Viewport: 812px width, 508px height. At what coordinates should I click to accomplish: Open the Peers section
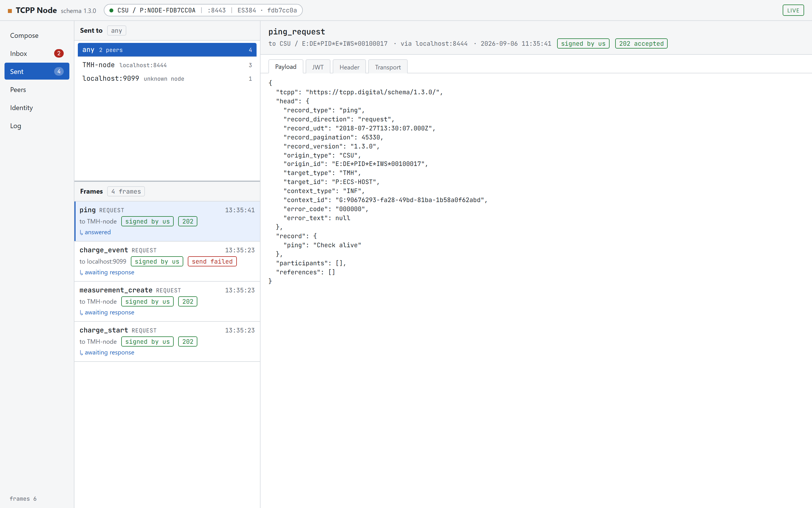[x=37, y=89]
